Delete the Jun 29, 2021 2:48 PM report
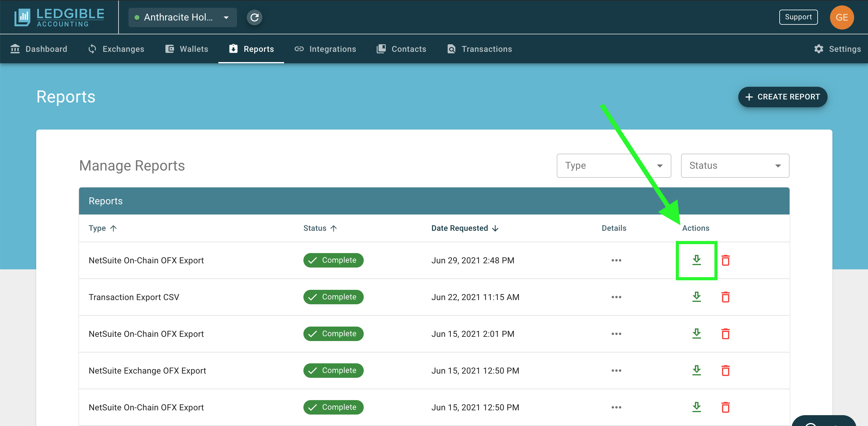Image resolution: width=868 pixels, height=426 pixels. [x=725, y=260]
